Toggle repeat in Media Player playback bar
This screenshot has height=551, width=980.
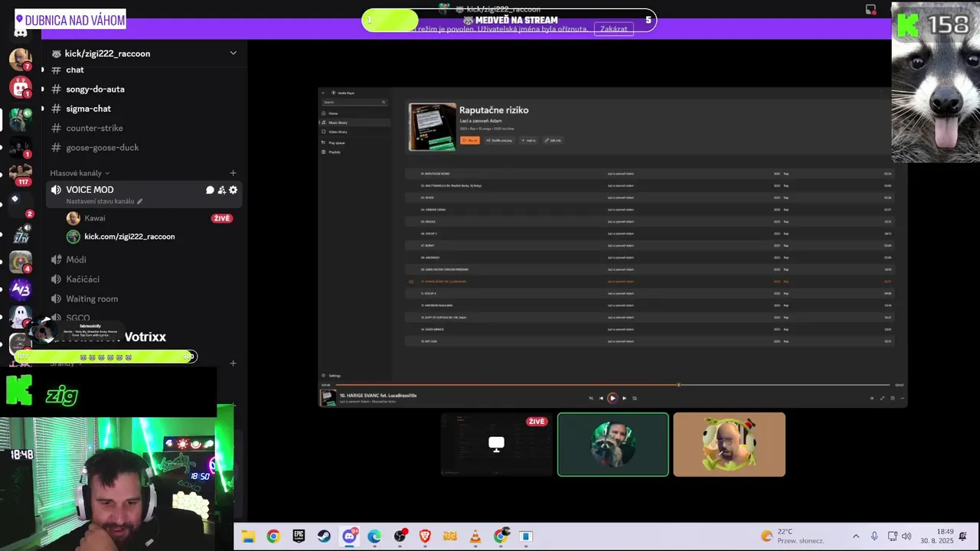click(635, 398)
